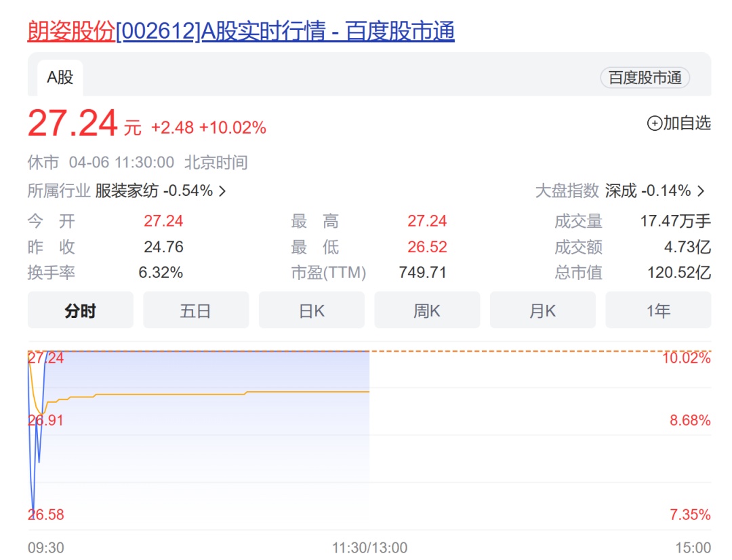Click the 昨收 value 24.76
This screenshot has width=732, height=560.
coord(163,247)
